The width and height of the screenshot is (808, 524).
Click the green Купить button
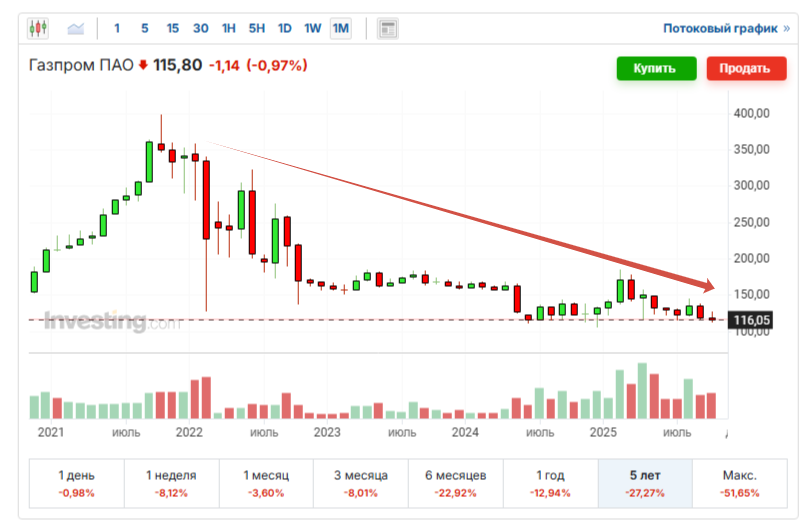(x=656, y=68)
